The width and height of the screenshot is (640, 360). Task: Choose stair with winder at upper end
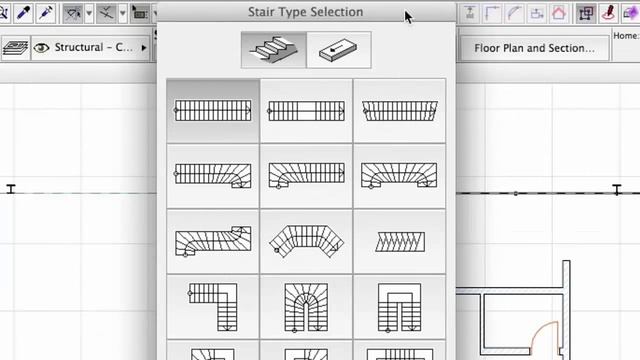pos(213,176)
